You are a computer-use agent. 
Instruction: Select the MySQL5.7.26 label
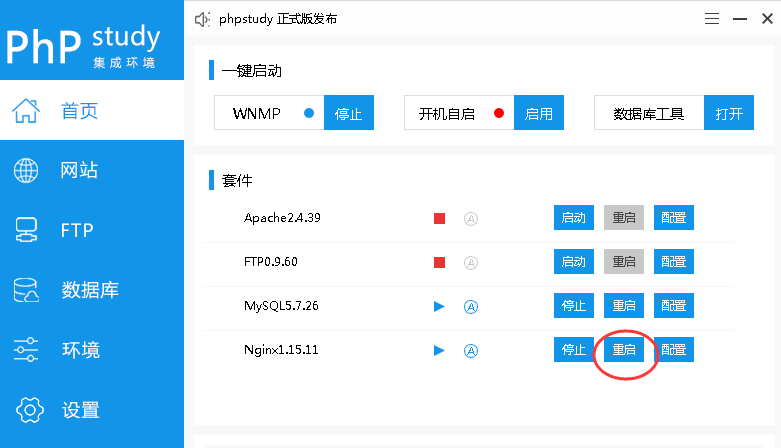pyautogui.click(x=281, y=305)
